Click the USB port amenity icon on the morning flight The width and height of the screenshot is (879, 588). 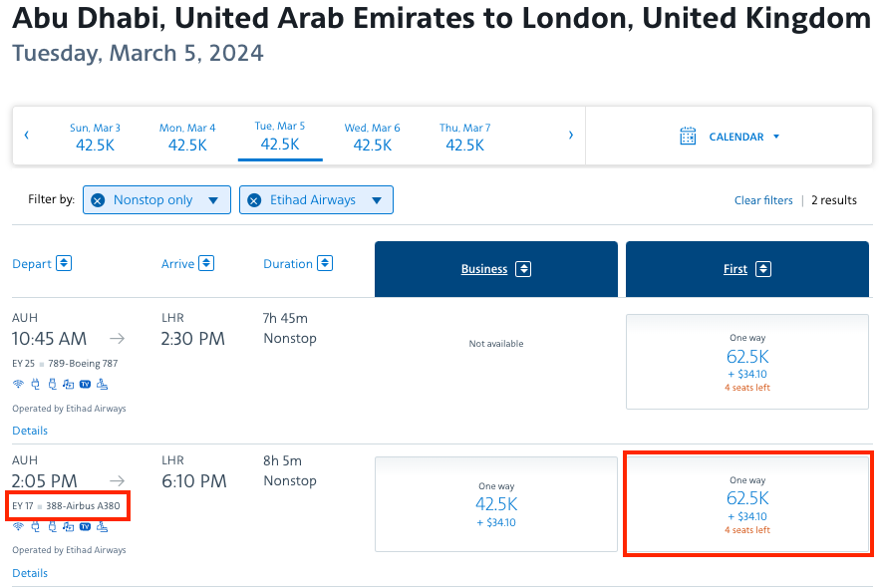53,384
